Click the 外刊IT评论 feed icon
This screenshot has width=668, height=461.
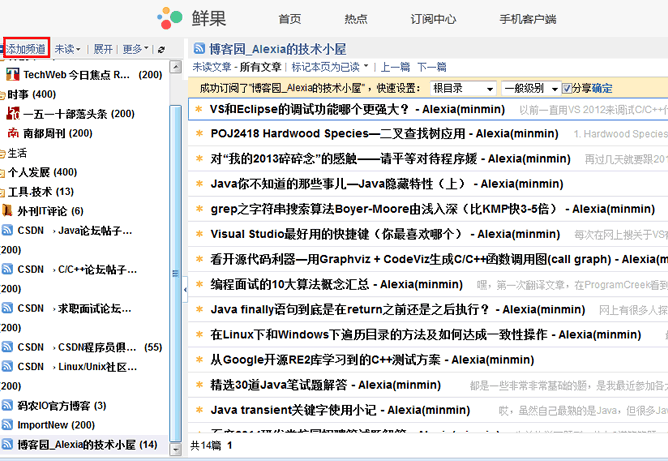coord(8,211)
